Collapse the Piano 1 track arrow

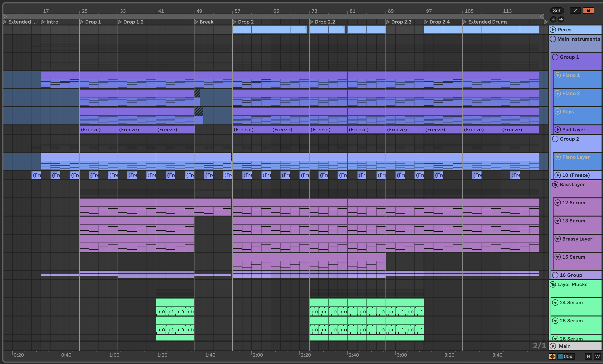coord(558,75)
